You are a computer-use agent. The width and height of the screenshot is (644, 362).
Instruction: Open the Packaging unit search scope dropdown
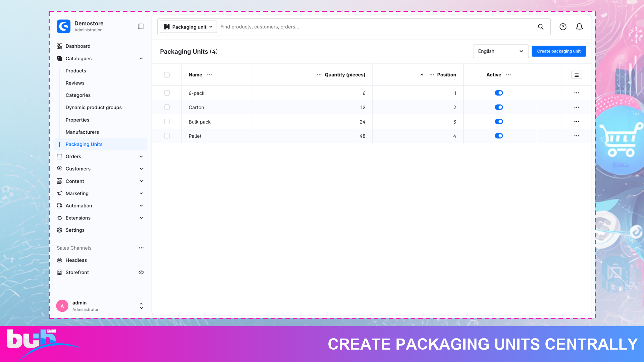tap(188, 27)
